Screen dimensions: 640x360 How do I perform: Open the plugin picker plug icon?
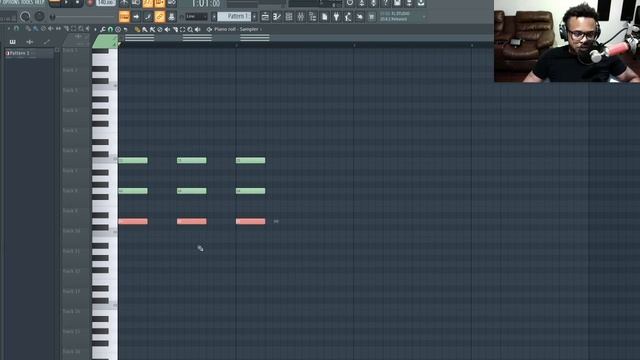tap(336, 16)
